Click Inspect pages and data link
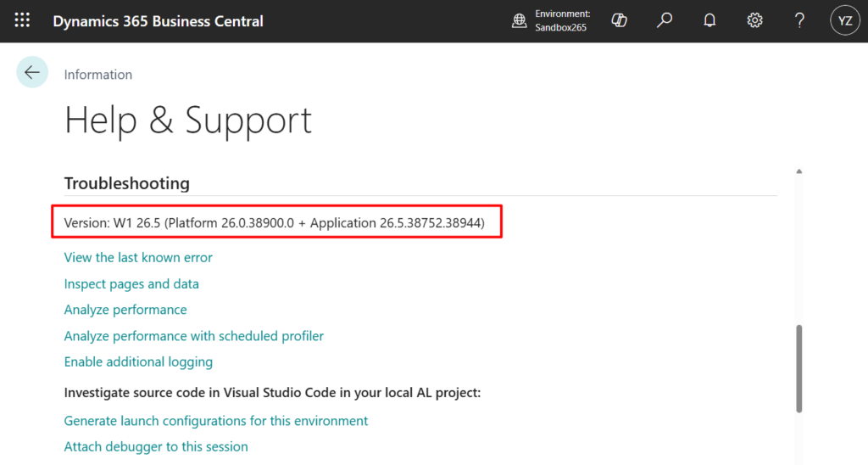868x465 pixels. point(131,283)
